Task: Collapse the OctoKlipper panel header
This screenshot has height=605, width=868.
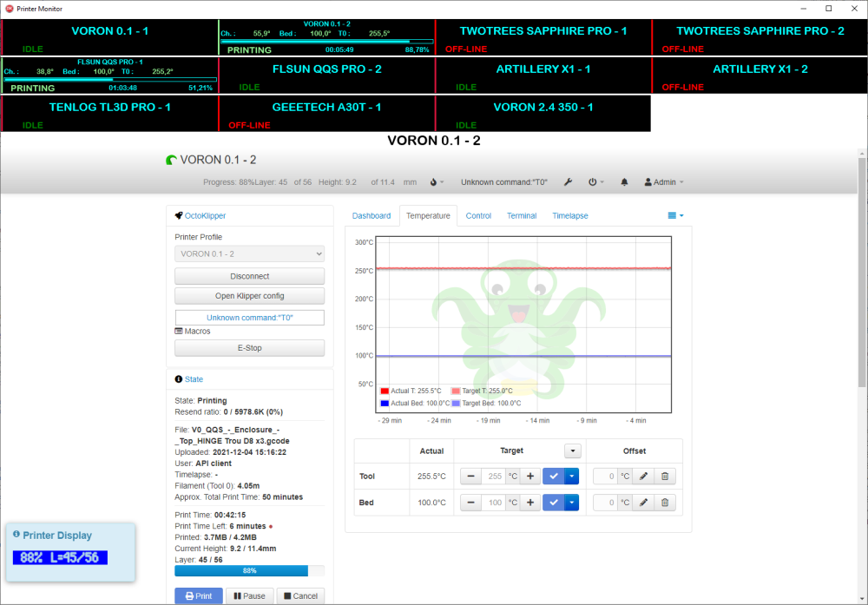Action: click(x=206, y=216)
